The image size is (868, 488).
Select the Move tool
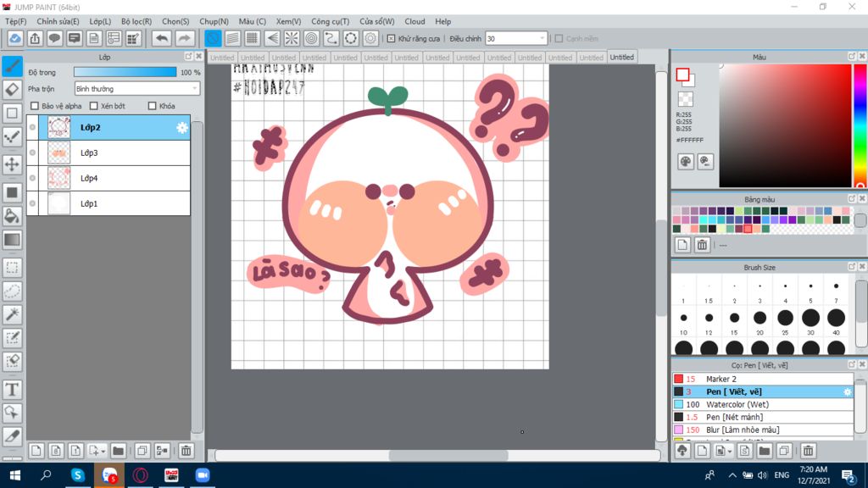coord(12,164)
